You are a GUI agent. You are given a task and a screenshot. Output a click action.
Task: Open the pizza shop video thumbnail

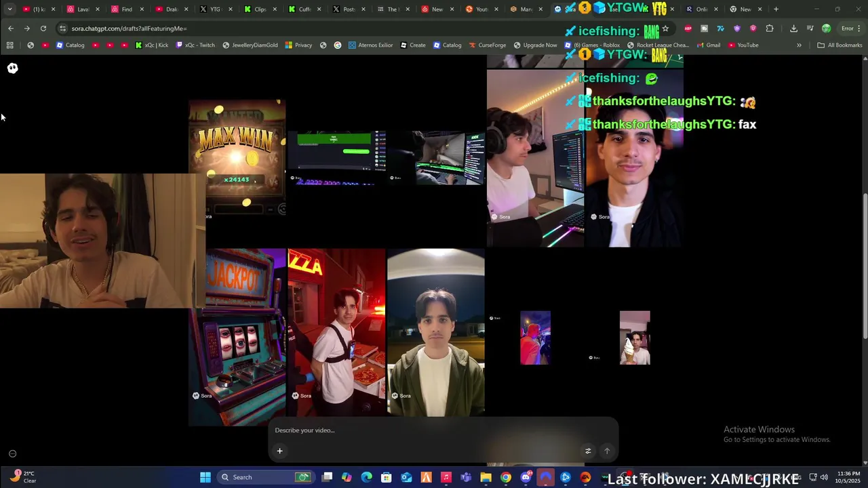pos(336,331)
